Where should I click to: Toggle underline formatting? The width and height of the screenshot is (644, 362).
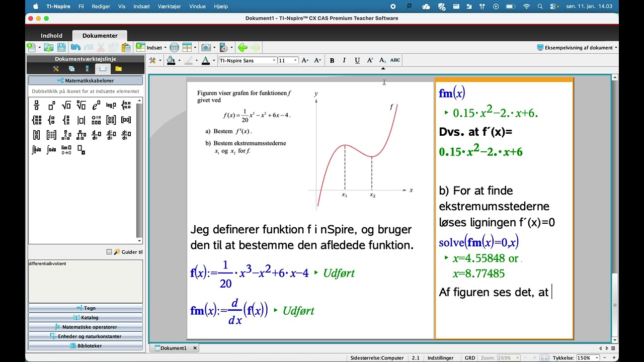tap(357, 60)
